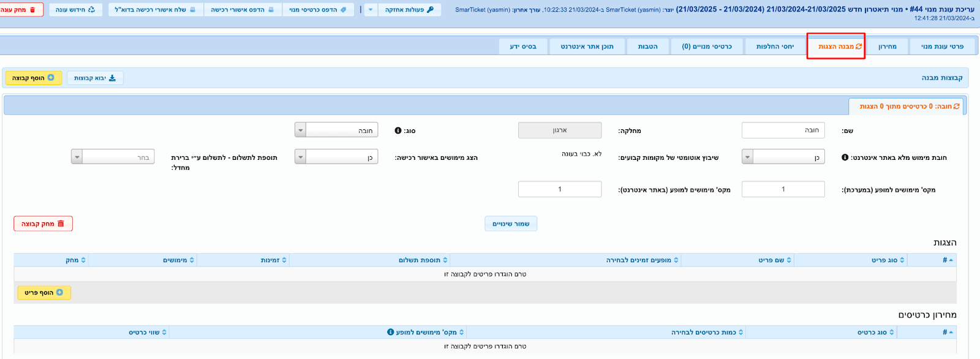Click info icon next to סוג label
The image size is (980, 359).
[398, 130]
